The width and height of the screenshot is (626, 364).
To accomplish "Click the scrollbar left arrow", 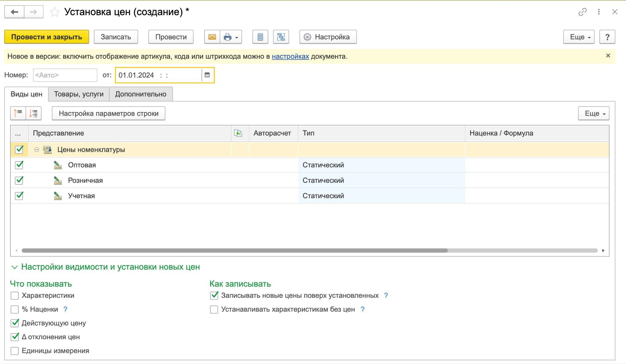I will [x=16, y=250].
